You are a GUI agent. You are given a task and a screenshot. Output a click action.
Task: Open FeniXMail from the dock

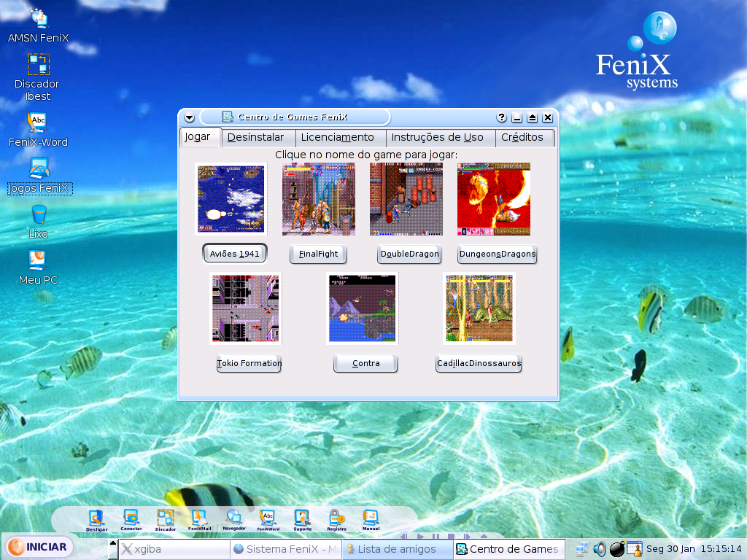click(x=200, y=520)
